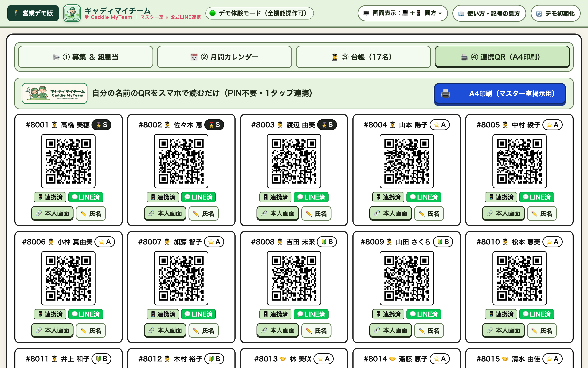
Task: Click the printer icon in A4印刷 button
Action: (x=445, y=93)
